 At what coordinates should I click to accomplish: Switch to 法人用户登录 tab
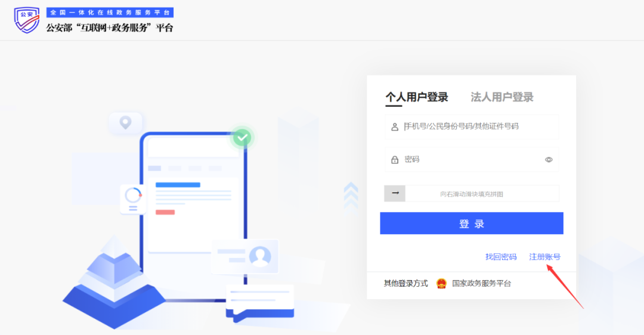(501, 97)
